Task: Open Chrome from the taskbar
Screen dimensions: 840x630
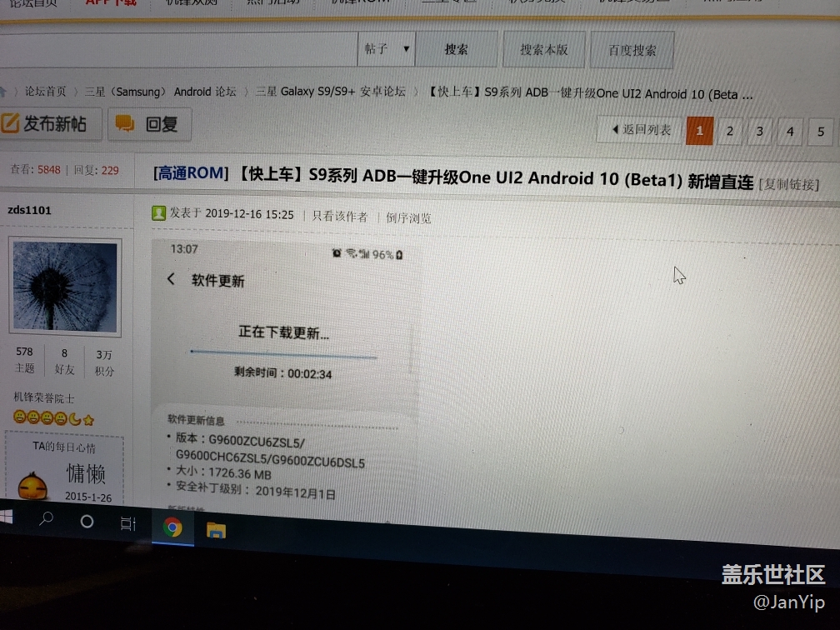Action: [172, 527]
